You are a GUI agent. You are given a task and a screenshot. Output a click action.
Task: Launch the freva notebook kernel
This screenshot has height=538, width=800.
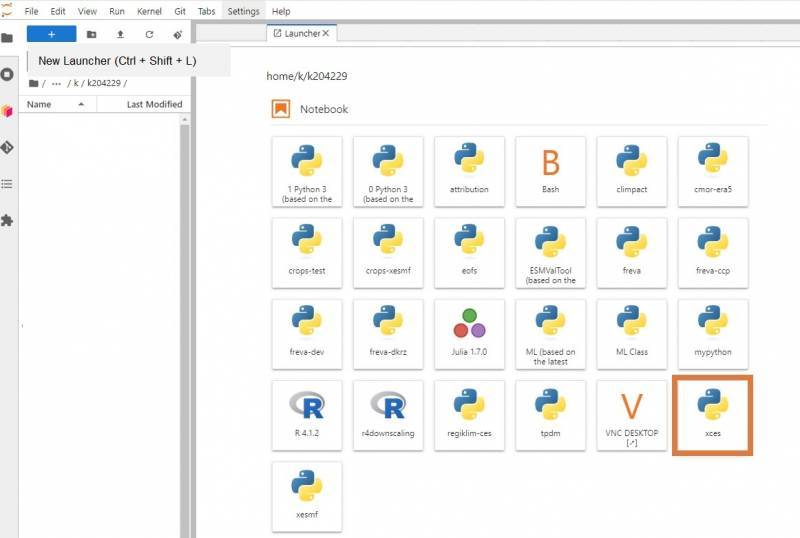click(632, 253)
